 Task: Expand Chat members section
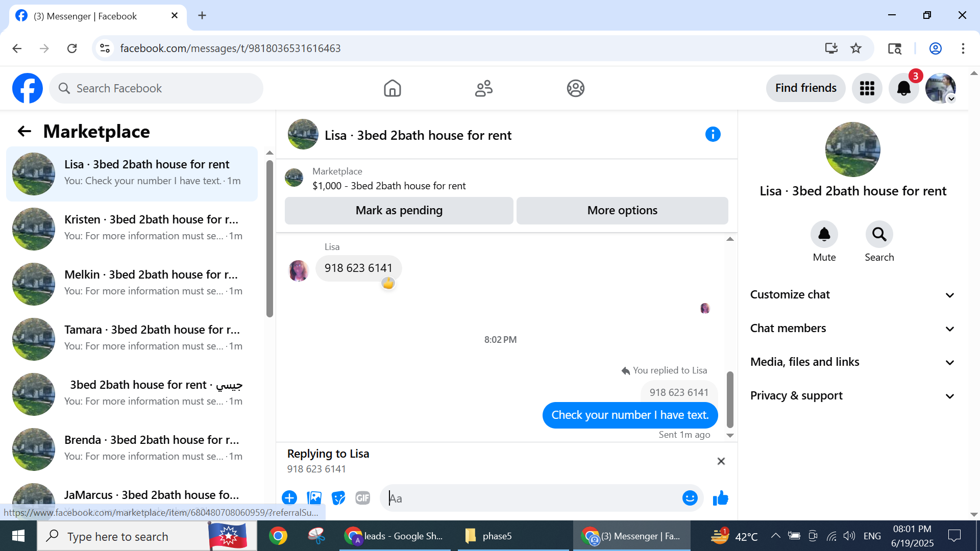tap(852, 329)
